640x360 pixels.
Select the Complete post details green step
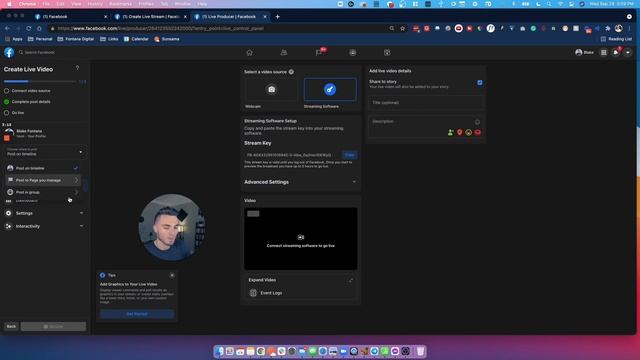pos(7,102)
